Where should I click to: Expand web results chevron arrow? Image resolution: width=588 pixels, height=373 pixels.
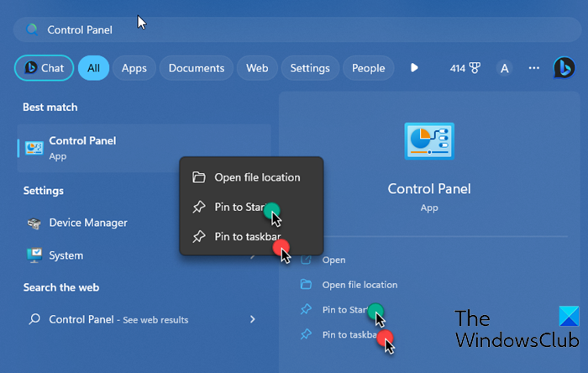[253, 319]
